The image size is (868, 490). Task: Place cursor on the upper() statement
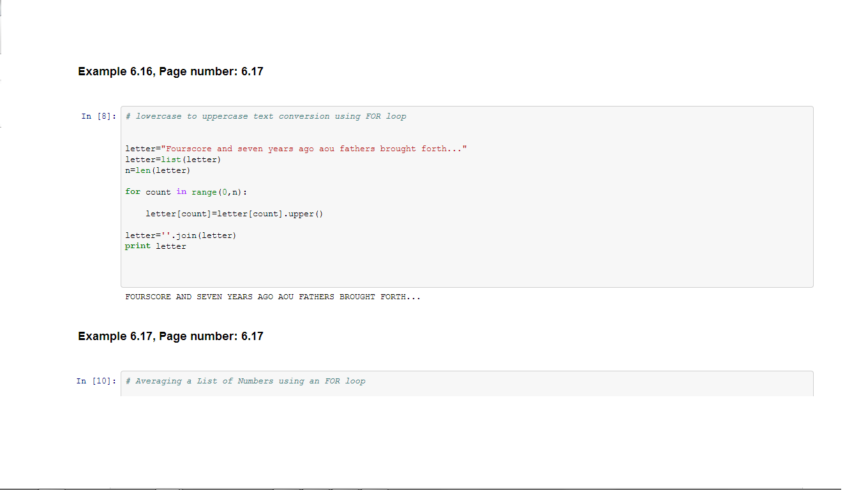click(x=234, y=214)
